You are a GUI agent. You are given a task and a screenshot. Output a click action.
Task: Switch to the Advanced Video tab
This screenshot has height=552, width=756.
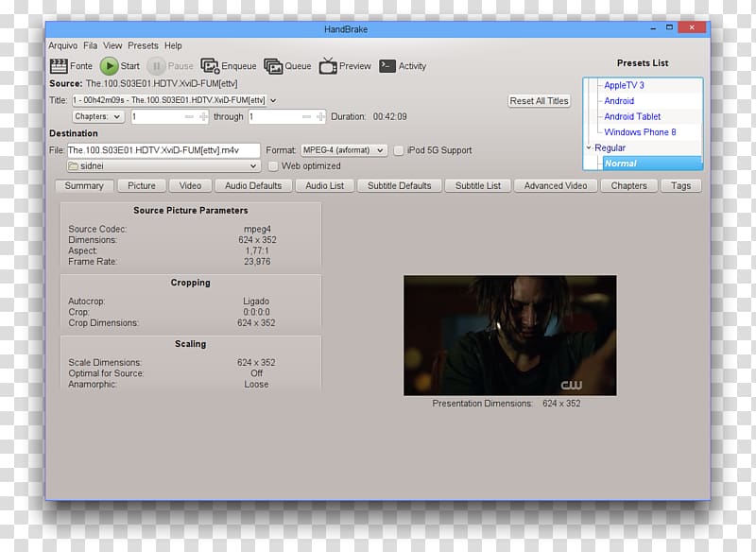(556, 185)
